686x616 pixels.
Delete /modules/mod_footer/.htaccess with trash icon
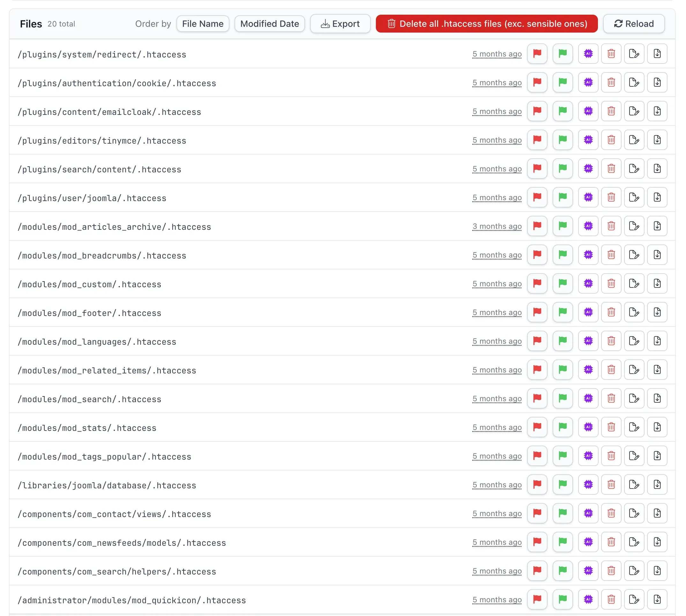click(x=611, y=312)
